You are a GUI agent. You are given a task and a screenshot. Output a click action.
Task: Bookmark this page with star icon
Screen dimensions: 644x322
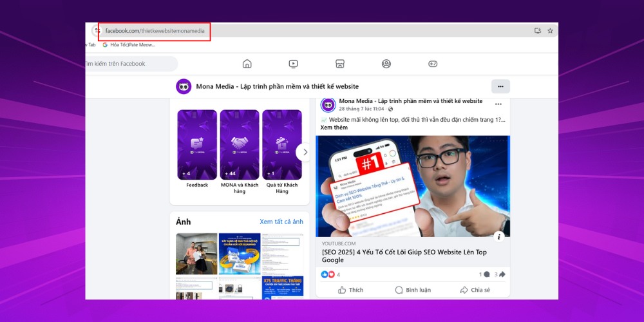coord(550,31)
